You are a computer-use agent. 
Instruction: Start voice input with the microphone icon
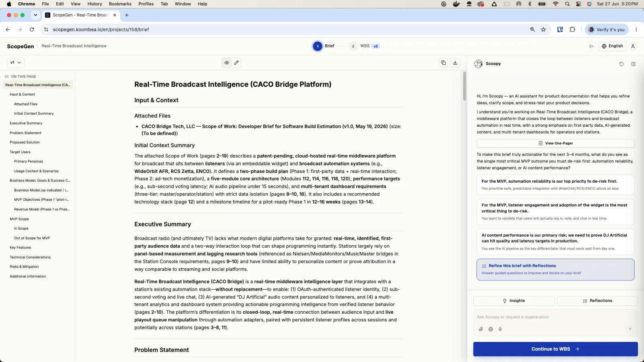(500, 329)
